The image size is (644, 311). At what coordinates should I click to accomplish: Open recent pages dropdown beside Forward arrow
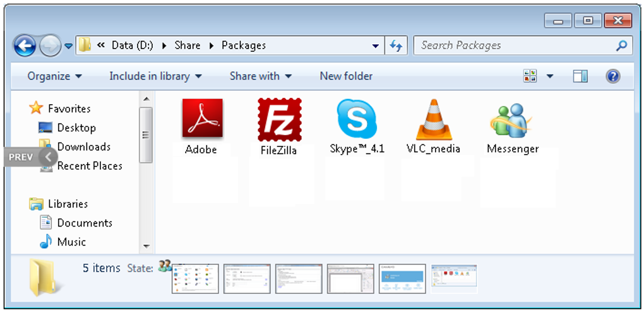click(69, 46)
